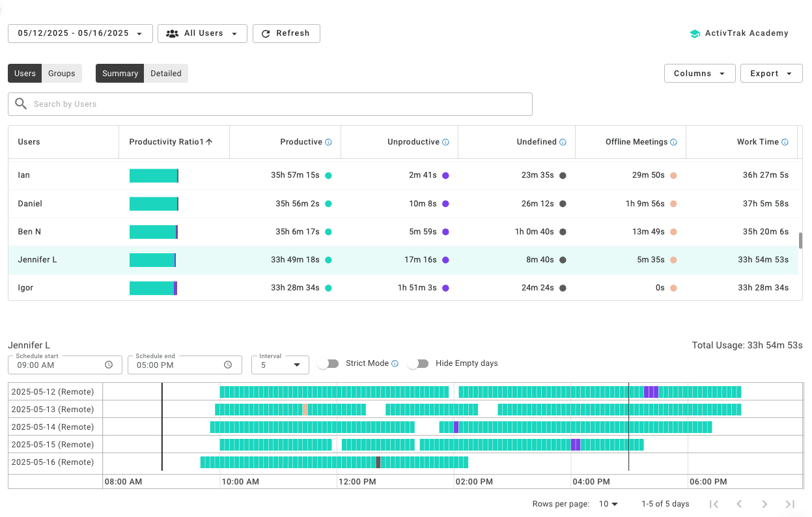The height and width of the screenshot is (517, 812).
Task: Open the Unproductive column info icon
Action: tap(445, 142)
